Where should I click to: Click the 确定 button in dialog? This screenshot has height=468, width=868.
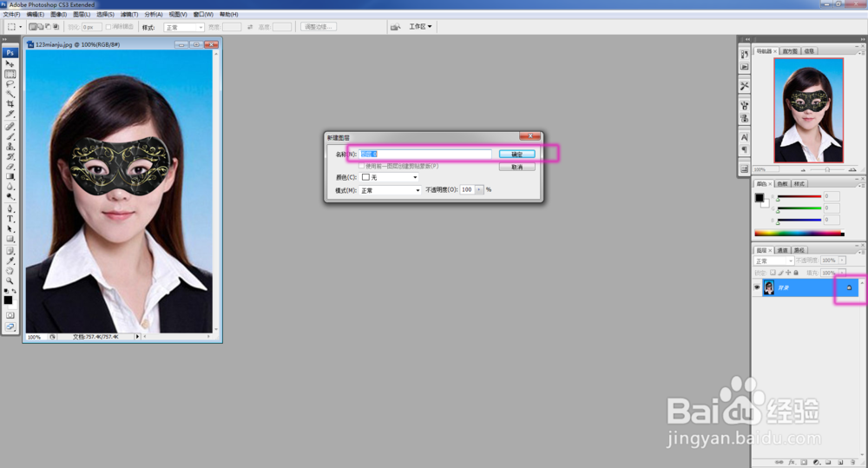coord(517,154)
